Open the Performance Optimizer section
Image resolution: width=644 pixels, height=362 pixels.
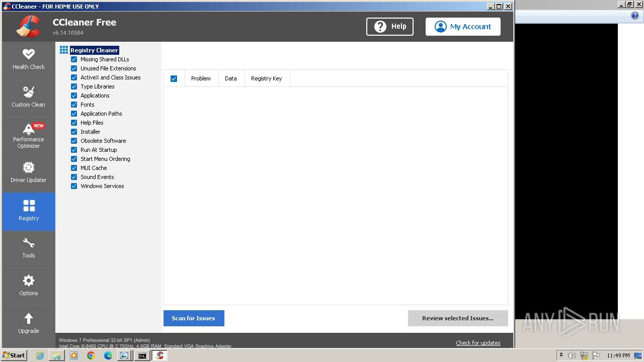pos(29,136)
